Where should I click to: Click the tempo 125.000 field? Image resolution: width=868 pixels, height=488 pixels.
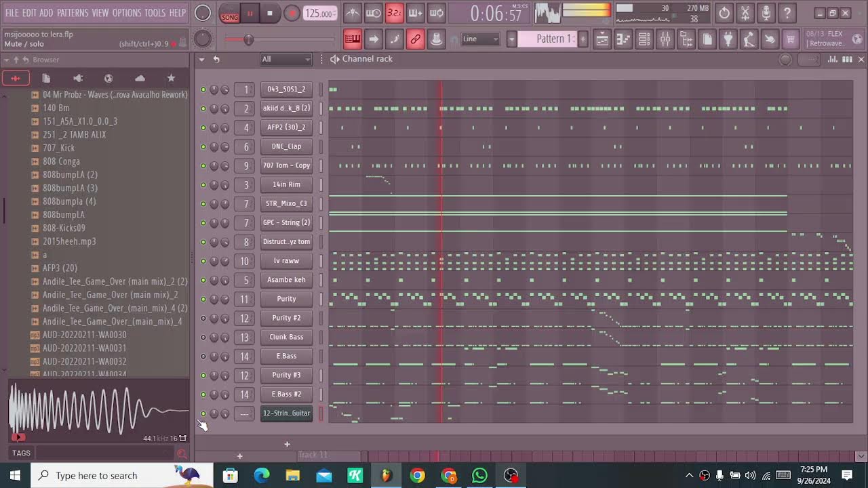[320, 14]
